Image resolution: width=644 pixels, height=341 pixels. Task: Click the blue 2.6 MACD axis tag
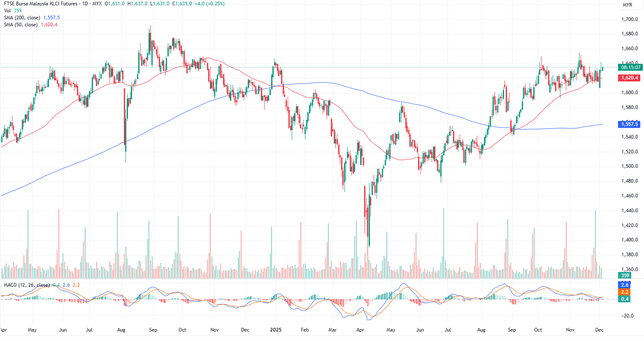click(x=625, y=285)
